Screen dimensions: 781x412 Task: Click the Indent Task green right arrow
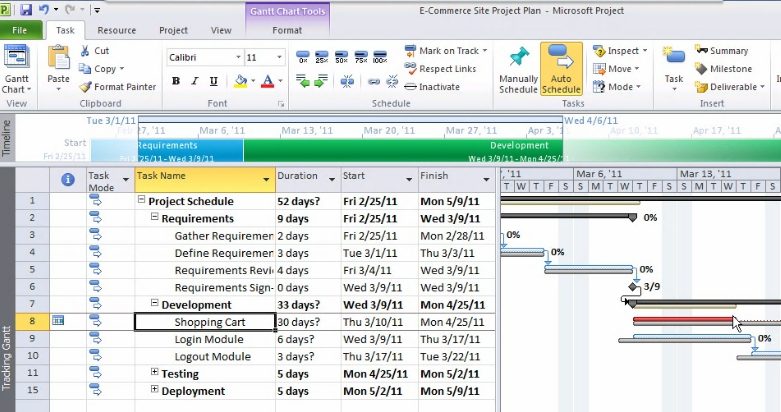[x=321, y=81]
